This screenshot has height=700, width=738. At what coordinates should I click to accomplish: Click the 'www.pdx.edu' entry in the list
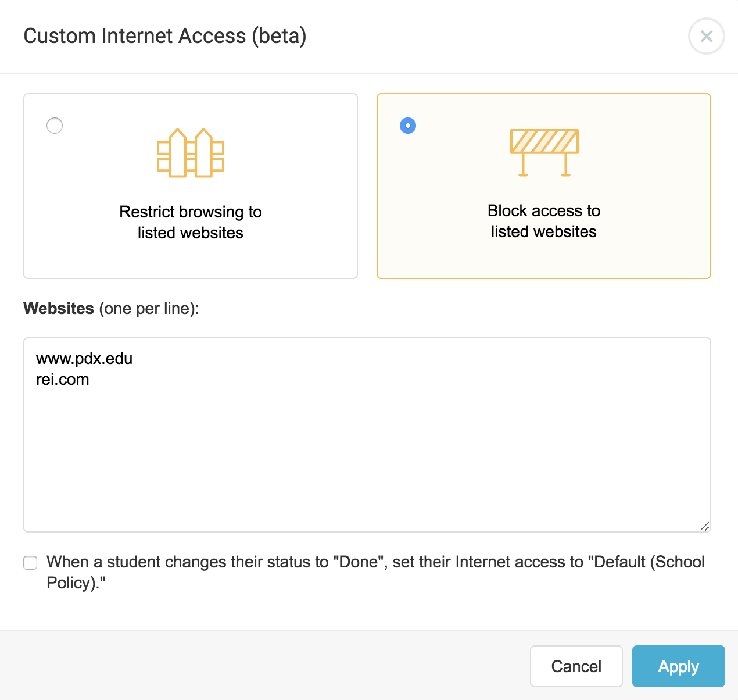pos(84,359)
